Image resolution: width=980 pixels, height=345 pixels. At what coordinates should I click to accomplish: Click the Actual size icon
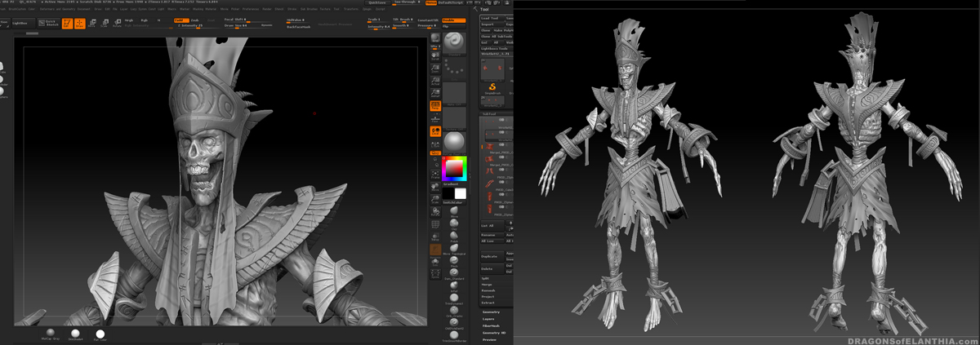(x=435, y=82)
